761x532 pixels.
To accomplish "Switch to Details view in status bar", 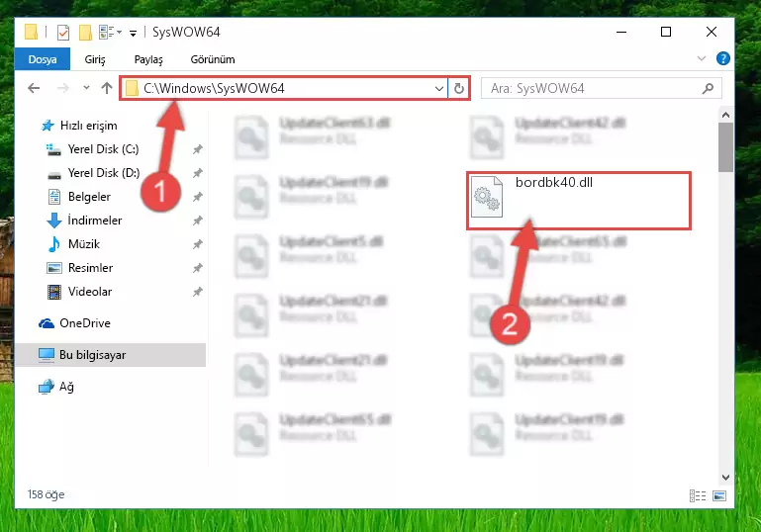I will (698, 495).
